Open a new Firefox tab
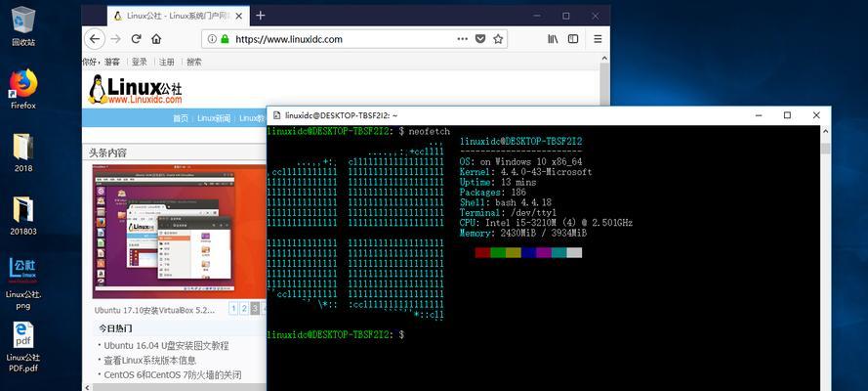Image resolution: width=868 pixels, height=391 pixels. coord(260,16)
